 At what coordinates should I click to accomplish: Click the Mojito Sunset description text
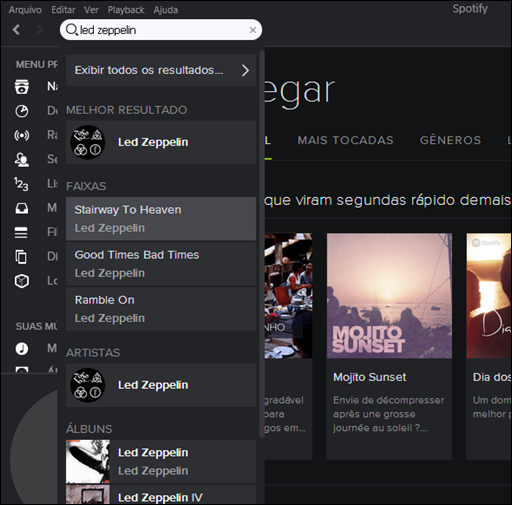(x=388, y=414)
